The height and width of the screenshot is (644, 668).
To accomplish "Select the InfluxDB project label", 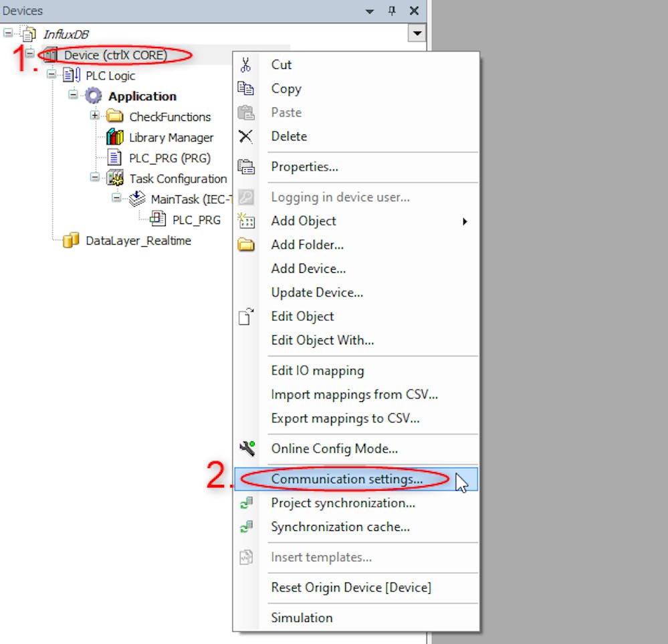I will coord(66,34).
